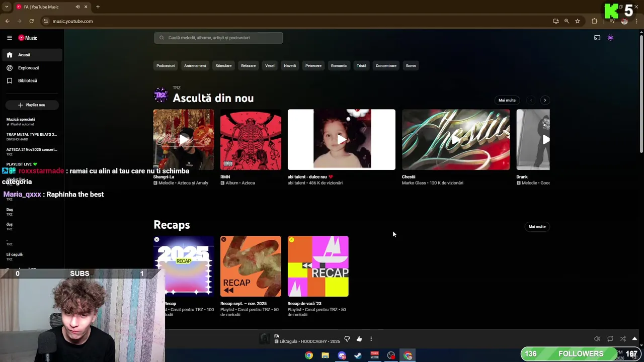Screen dimensions: 644x362
Task: Play the Shangri-La thumbnail
Action: coord(184,139)
